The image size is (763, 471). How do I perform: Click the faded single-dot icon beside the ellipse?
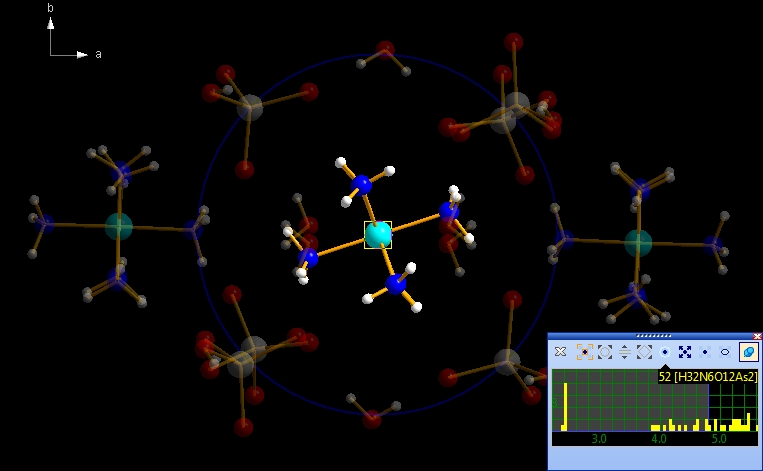705,352
